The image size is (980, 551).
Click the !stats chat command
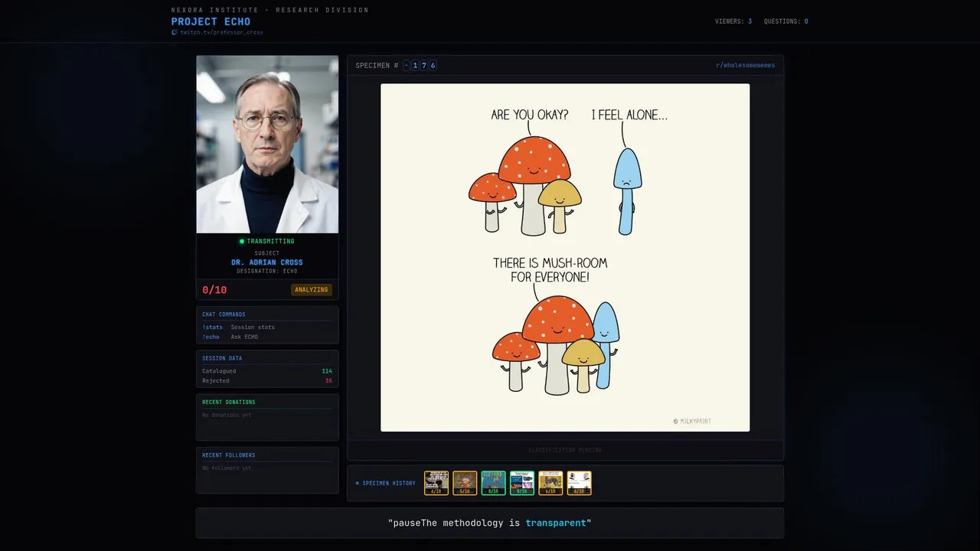pyautogui.click(x=212, y=327)
